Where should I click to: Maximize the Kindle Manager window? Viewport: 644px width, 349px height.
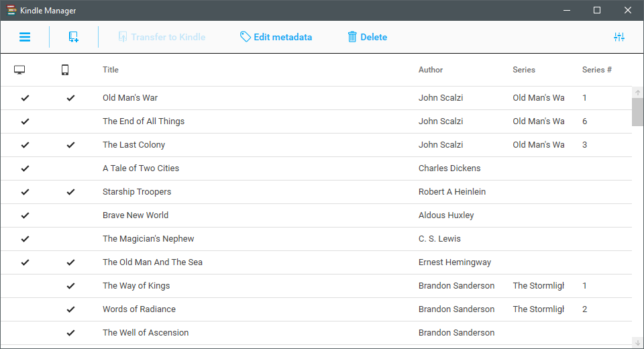597,10
